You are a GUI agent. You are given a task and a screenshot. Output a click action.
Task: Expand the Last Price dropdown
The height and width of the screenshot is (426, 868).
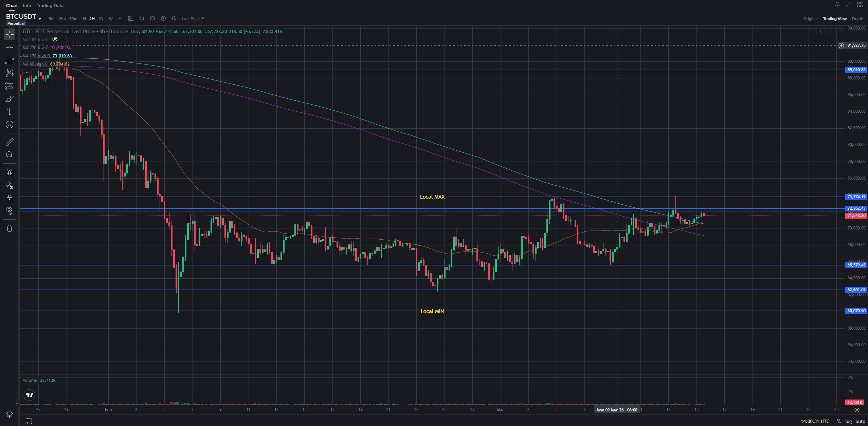pos(193,19)
